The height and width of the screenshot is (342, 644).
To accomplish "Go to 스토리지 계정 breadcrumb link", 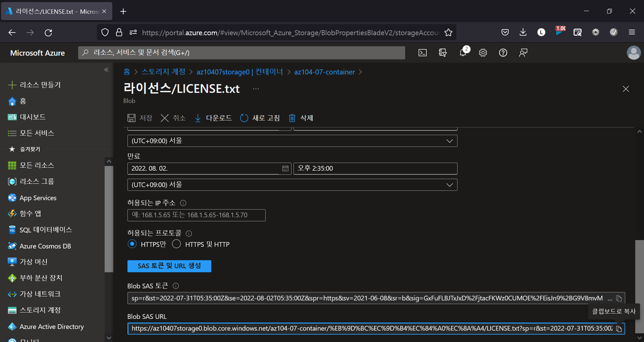I will (x=164, y=72).
